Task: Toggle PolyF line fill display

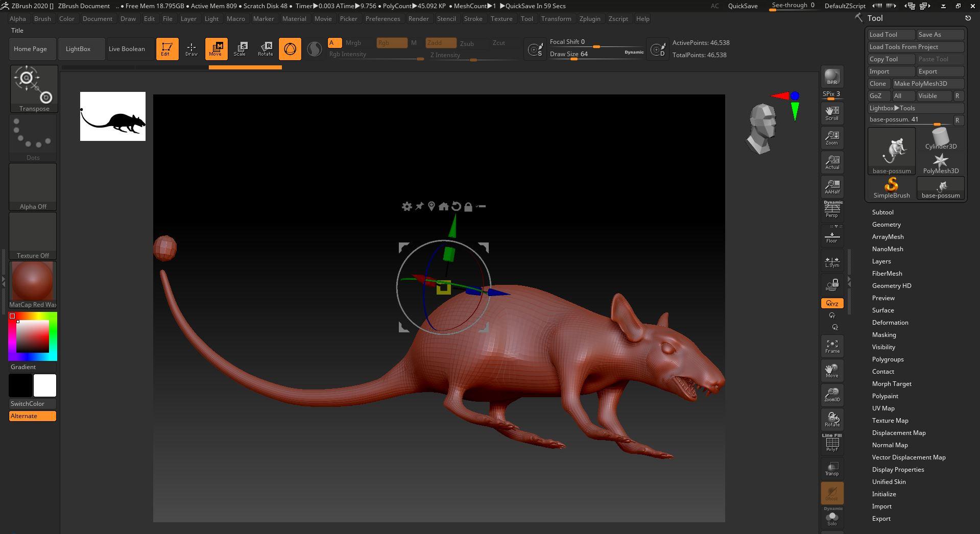Action: pos(832,443)
